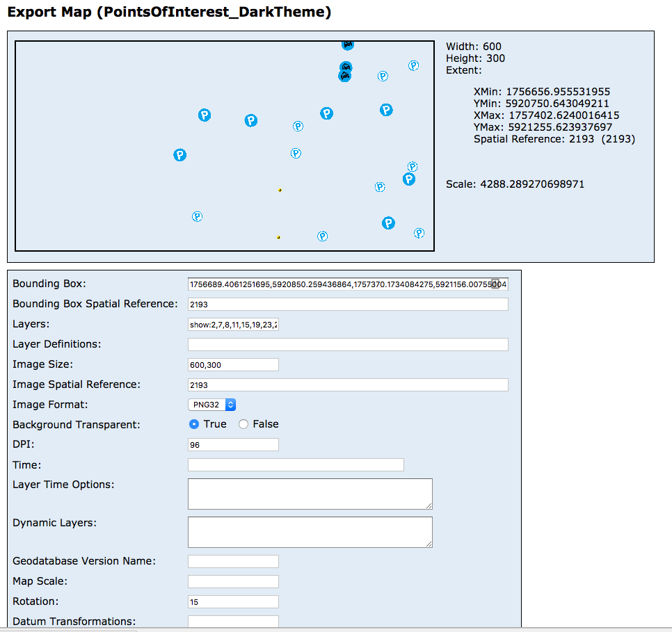Click the 'Bounding Box:' label
The height and width of the screenshot is (632, 672).
49,284
